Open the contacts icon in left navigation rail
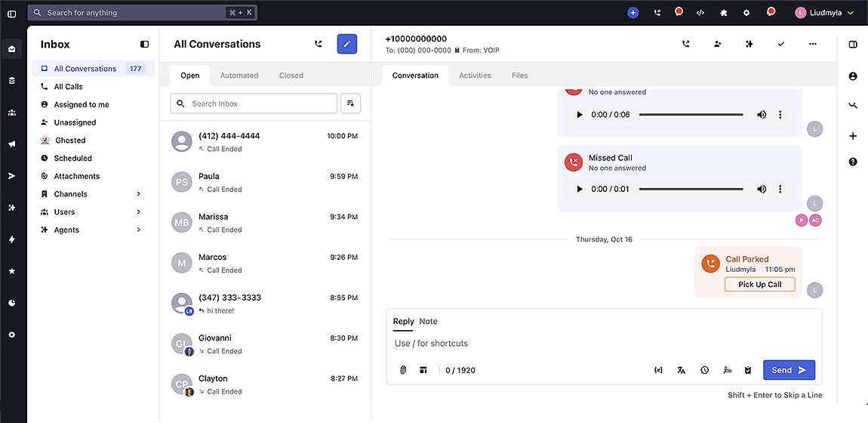Screen dimensions: 868x423 click(x=11, y=113)
